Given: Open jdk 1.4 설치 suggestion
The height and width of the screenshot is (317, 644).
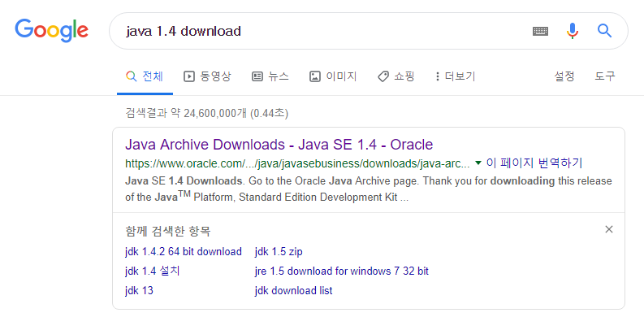Looking at the screenshot, I should pos(153,271).
